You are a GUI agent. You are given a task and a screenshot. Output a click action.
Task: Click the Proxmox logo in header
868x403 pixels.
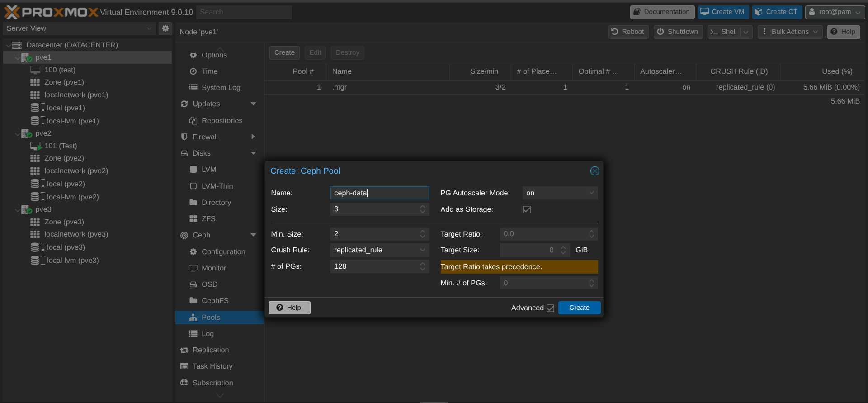51,12
